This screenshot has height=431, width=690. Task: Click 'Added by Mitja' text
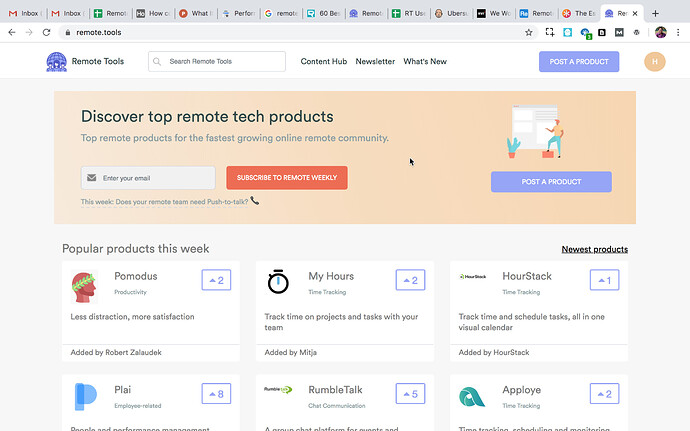click(290, 352)
